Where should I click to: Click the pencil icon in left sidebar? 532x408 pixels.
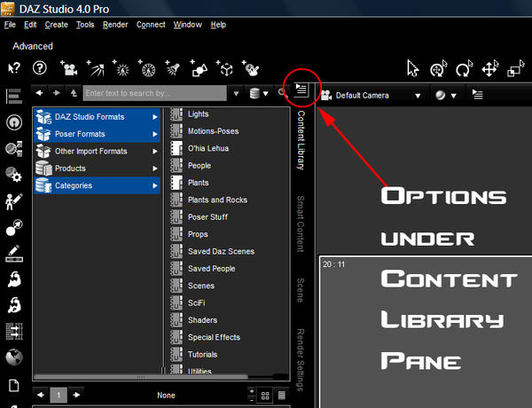click(x=14, y=254)
